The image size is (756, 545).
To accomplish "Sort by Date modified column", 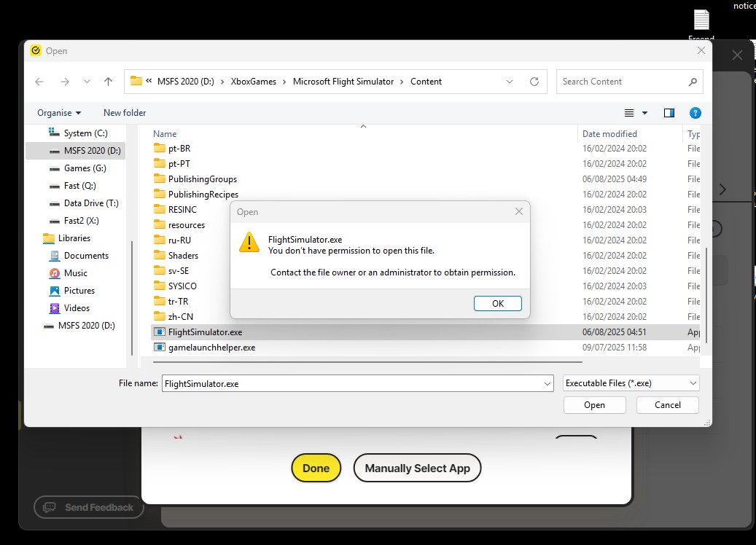I will coord(609,134).
